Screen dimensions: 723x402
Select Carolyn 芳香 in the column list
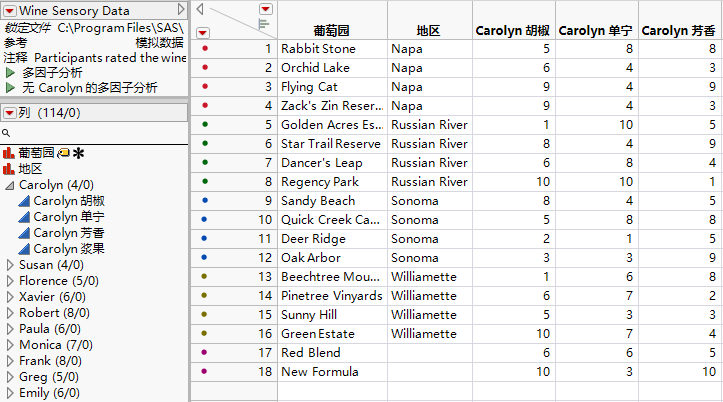tap(69, 233)
